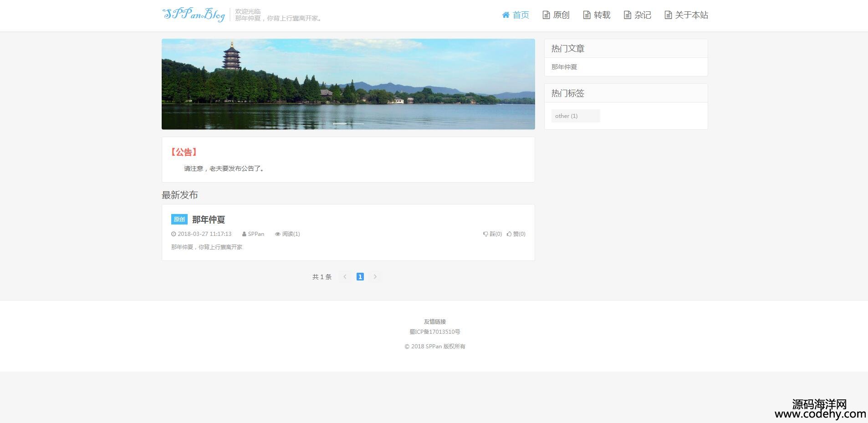
Task: Open the 蜀ICP备17013510号 footer link
Action: pos(435,332)
